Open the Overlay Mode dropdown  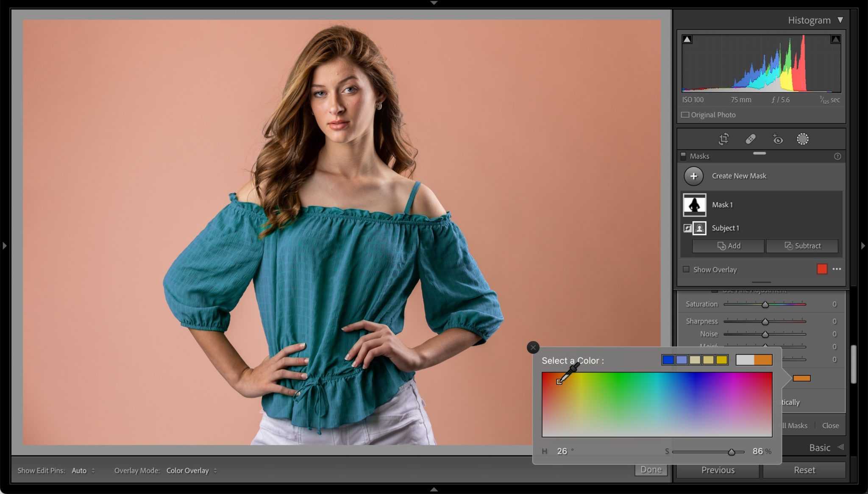[190, 470]
